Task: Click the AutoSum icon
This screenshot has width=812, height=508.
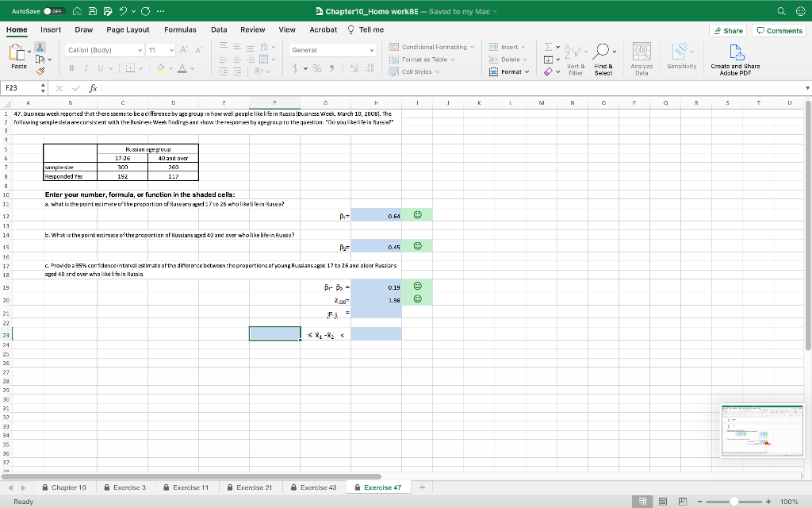Action: (x=548, y=48)
